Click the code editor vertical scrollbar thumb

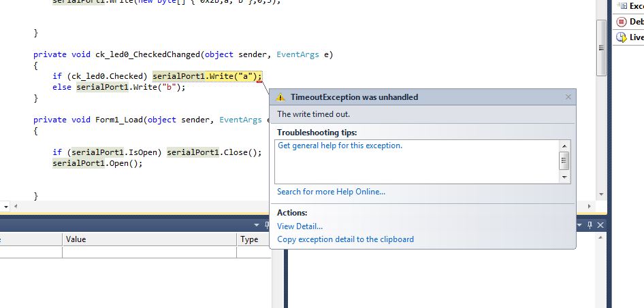tap(601, 48)
